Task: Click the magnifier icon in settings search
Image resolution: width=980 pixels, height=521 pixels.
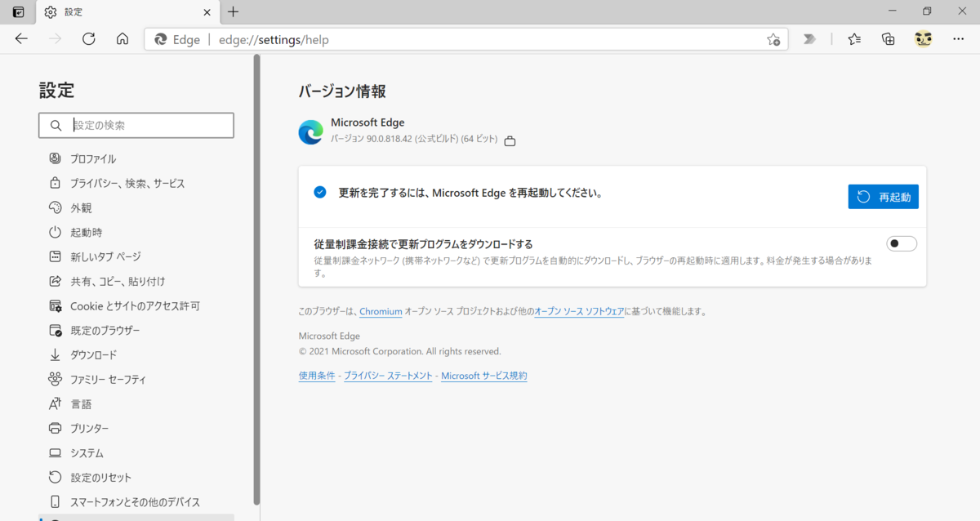Action: pyautogui.click(x=56, y=126)
